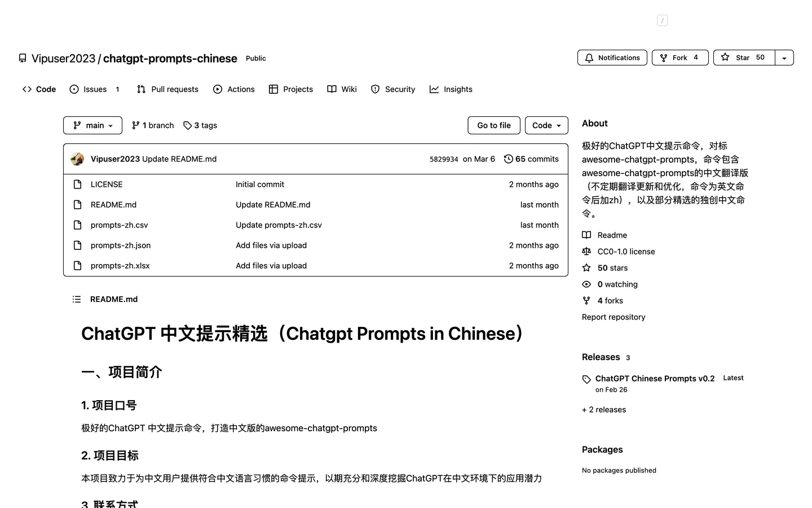The height and width of the screenshot is (508, 812).
Task: Open the Pull requests tab
Action: pyautogui.click(x=167, y=89)
